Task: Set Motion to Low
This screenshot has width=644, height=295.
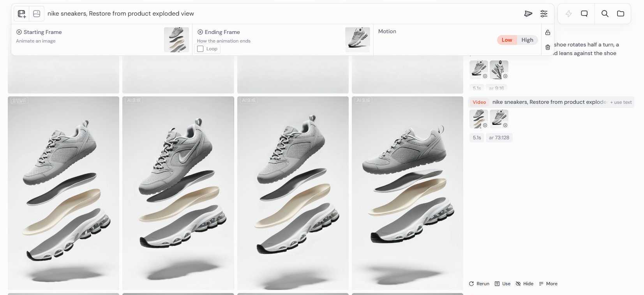Action: [x=506, y=40]
